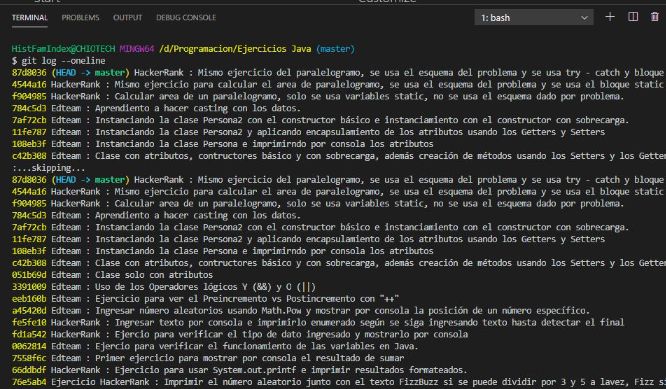Viewport: 666px width, 389px height.
Task: Show the OUTPUT tab
Action: 127,17
